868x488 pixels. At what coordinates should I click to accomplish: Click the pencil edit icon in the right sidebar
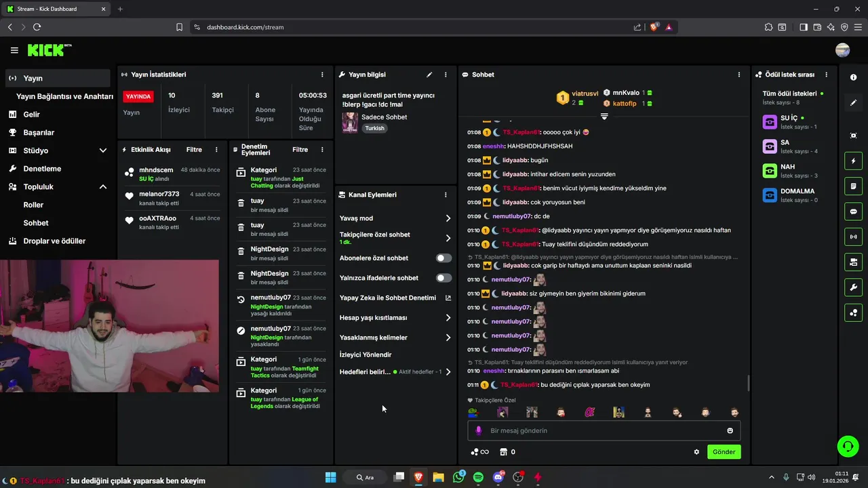point(853,103)
